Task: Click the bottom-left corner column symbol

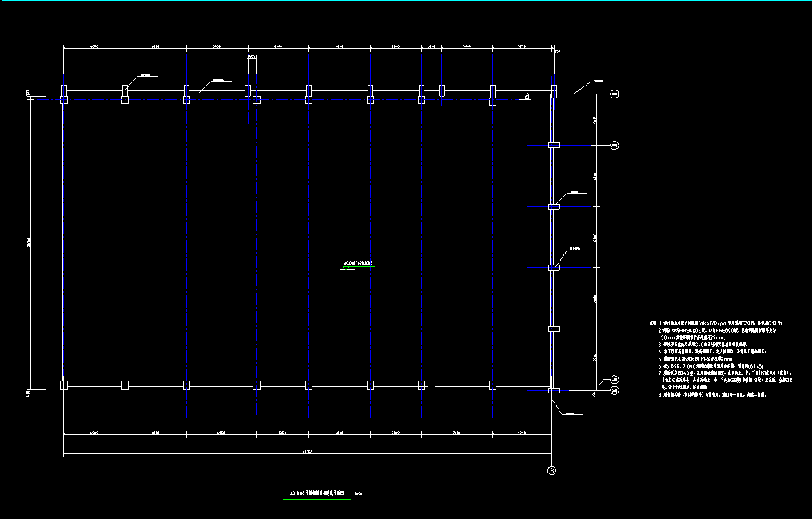Action: 64,385
